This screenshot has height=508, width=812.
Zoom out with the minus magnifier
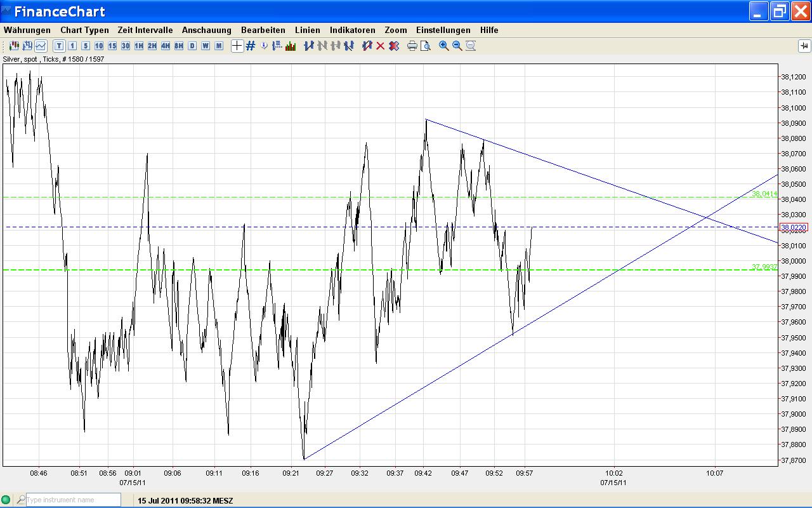tap(457, 46)
